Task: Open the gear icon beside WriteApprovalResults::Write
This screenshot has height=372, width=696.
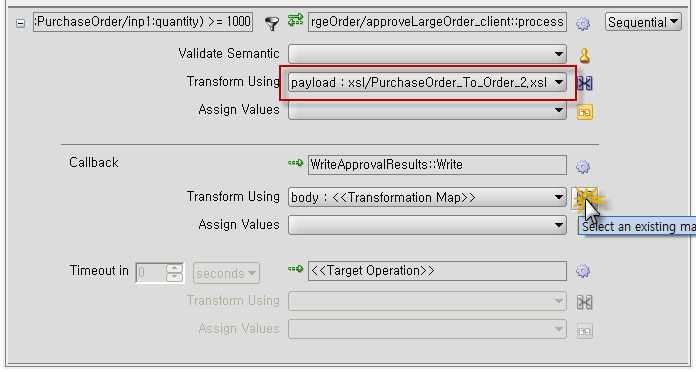Action: click(583, 166)
